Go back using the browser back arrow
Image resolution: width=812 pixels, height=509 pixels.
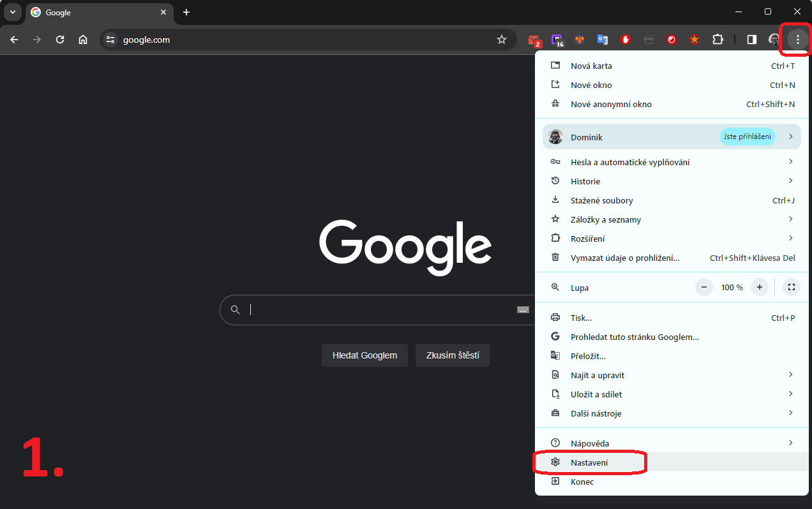(14, 40)
